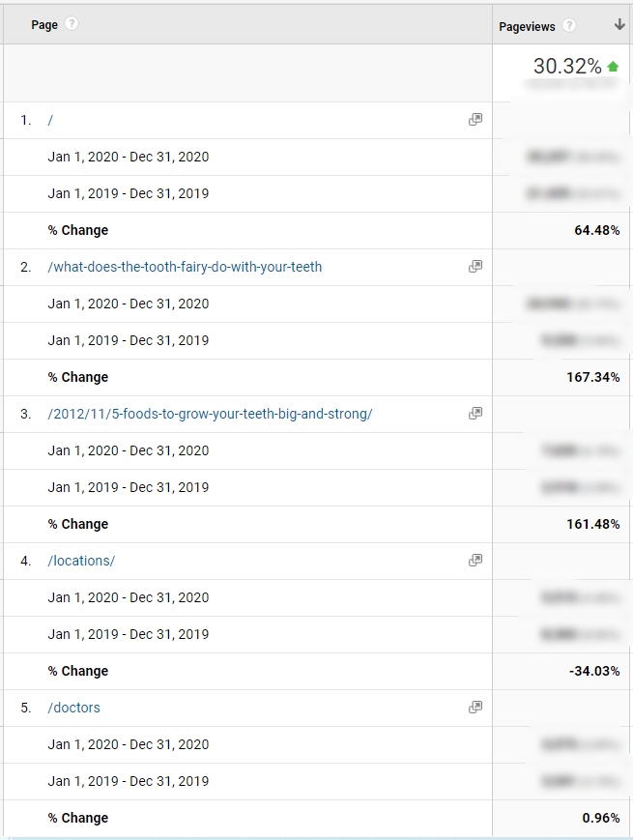Viewport: 633px width, 840px height.
Task: Click the /doctors page link
Action: [x=73, y=708]
